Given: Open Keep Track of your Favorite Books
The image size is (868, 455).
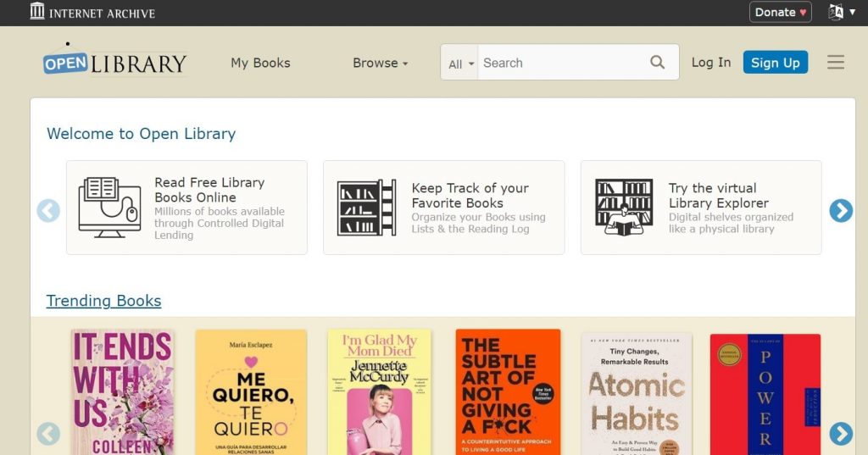Looking at the screenshot, I should tap(443, 208).
